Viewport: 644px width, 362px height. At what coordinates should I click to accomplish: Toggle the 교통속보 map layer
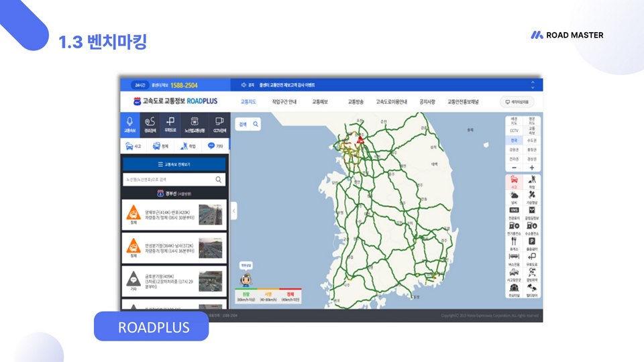(531, 131)
